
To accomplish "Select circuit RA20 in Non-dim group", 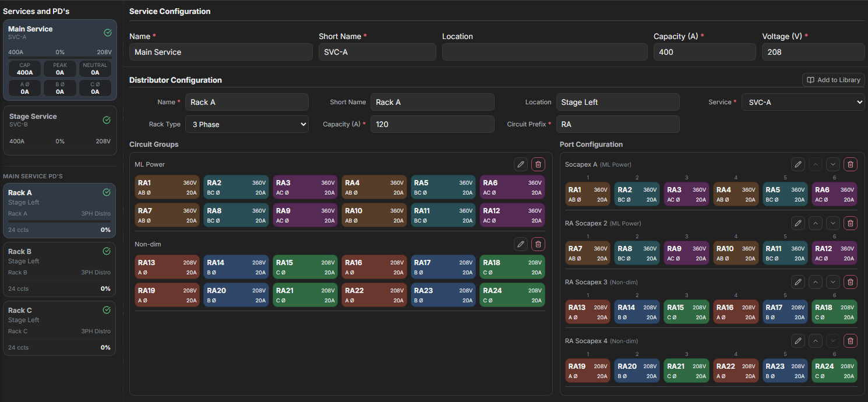I will pyautogui.click(x=237, y=295).
